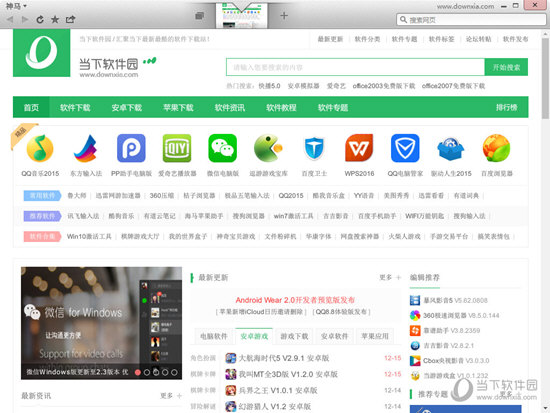Click the Cbox央视影音 icon
Screen dimensions: 550x413
coord(415,360)
